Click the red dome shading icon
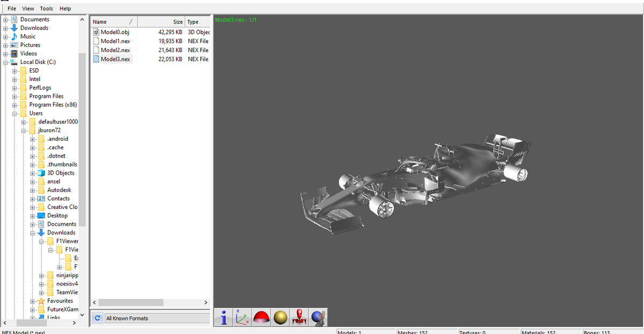 point(261,317)
